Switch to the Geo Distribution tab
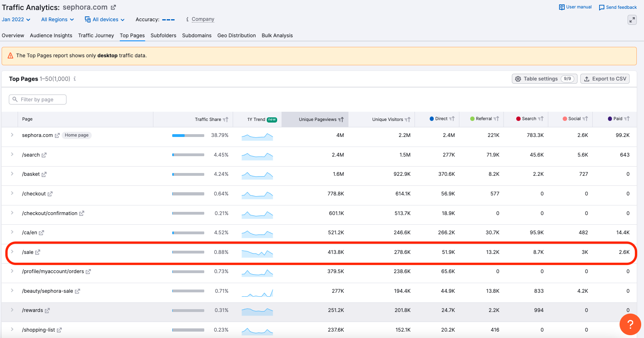Viewport: 644px width, 338px height. pos(237,35)
